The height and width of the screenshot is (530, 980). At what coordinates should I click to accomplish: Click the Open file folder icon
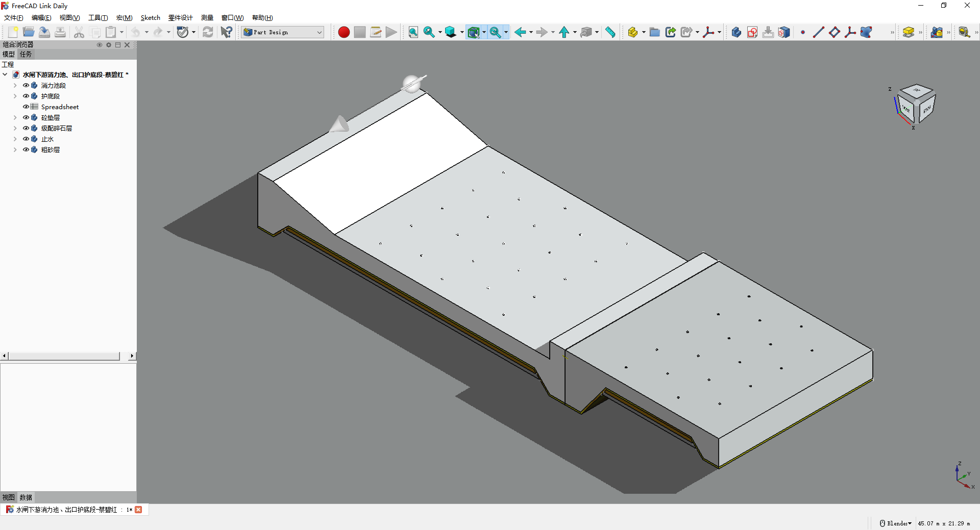[29, 32]
